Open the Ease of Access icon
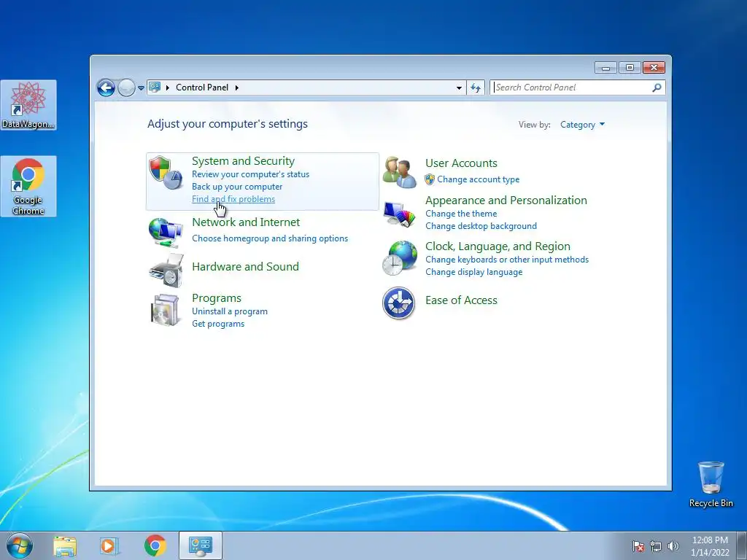747x560 pixels. pos(399,303)
